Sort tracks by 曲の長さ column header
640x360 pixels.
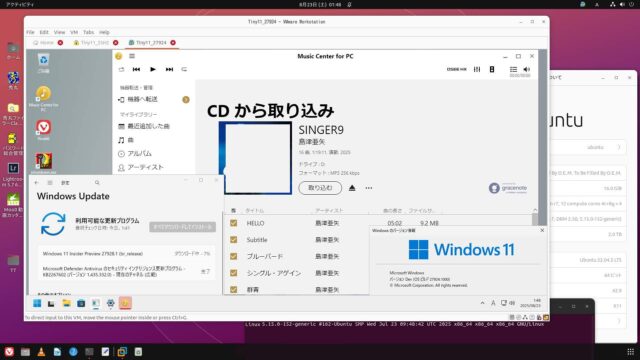(x=392, y=211)
